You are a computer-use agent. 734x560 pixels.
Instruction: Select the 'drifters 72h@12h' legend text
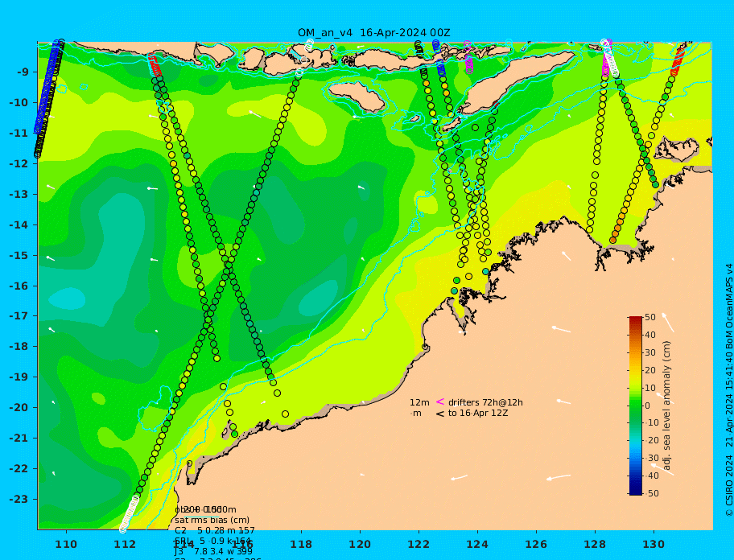(x=485, y=402)
